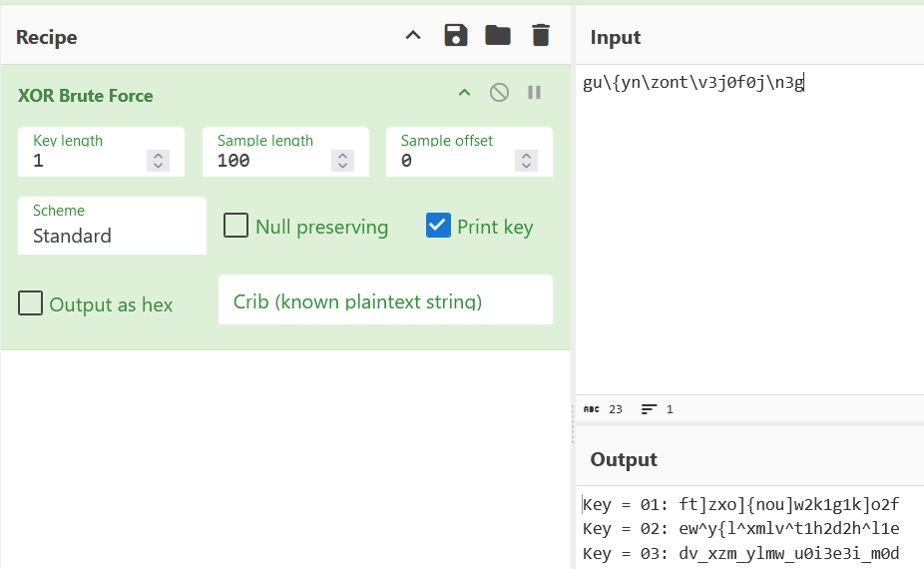Screen dimensions: 924x569
Task: Adjust the Sample length stepper arrows
Action: click(x=342, y=160)
